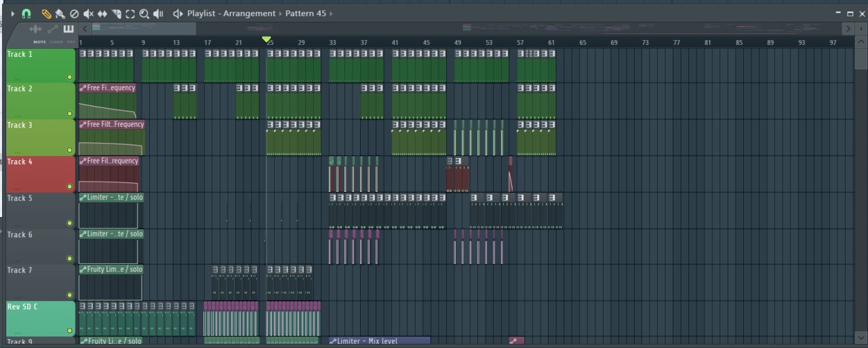Select the Limiter - Mix level automation clip
The image size is (868, 348).
click(x=380, y=341)
